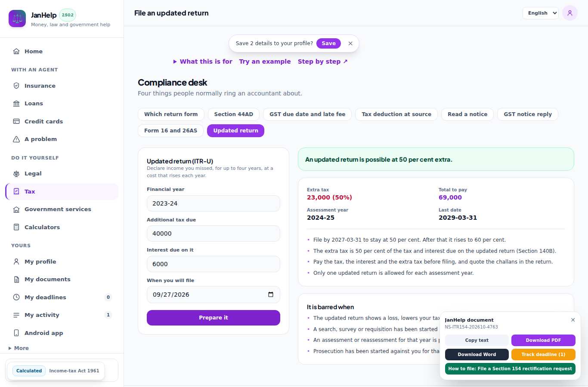Image resolution: width=588 pixels, height=387 pixels.
Task: Click the Download PDF button
Action: click(x=543, y=340)
